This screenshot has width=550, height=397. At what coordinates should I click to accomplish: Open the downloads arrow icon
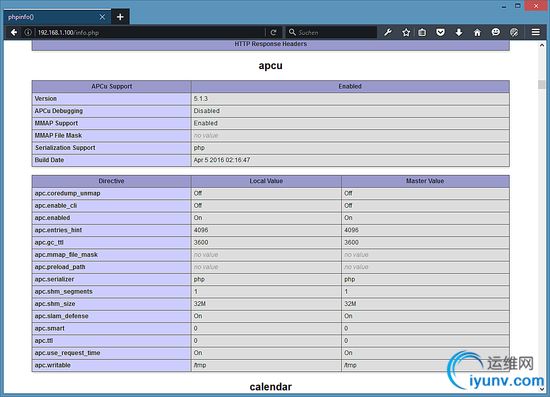point(459,33)
